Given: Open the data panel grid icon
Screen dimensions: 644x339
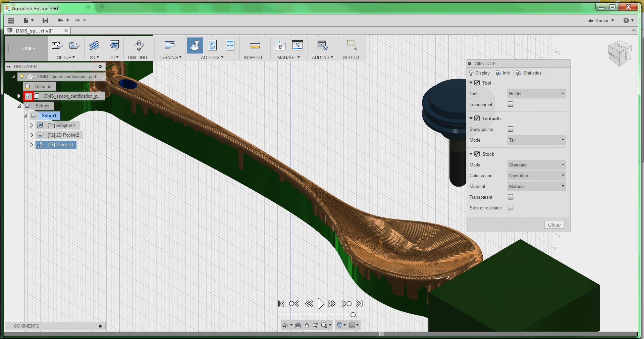Looking at the screenshot, I should click(11, 20).
